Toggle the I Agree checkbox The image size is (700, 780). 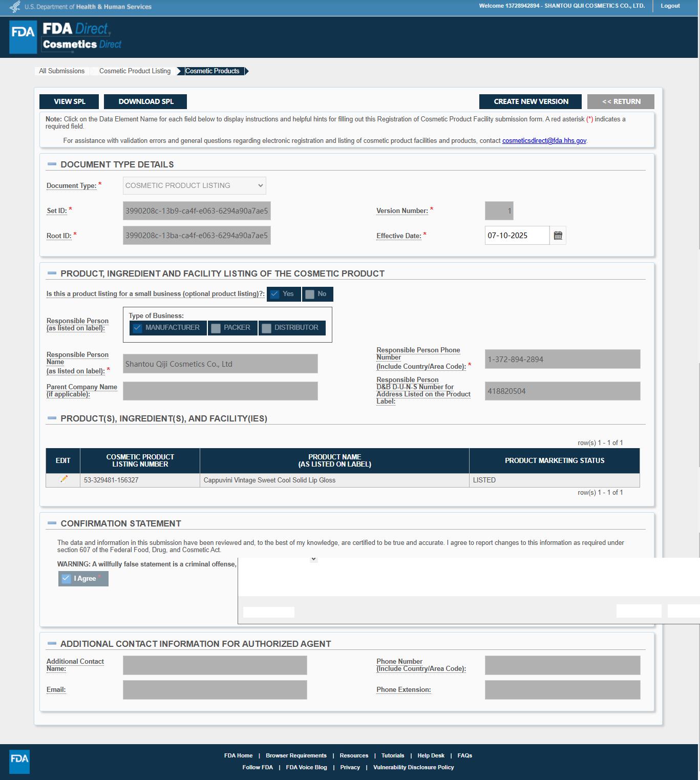pos(66,579)
